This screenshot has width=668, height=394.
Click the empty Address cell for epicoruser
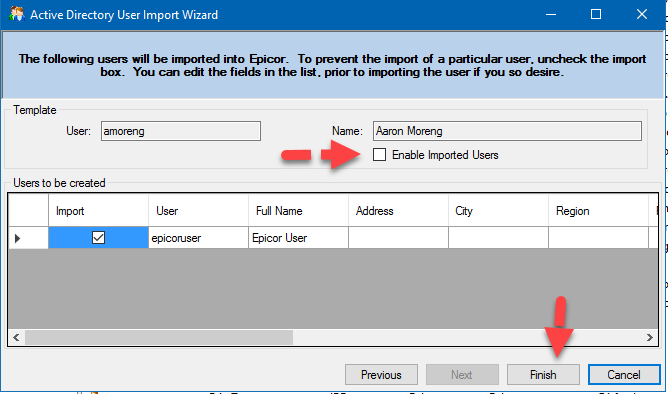coord(398,238)
